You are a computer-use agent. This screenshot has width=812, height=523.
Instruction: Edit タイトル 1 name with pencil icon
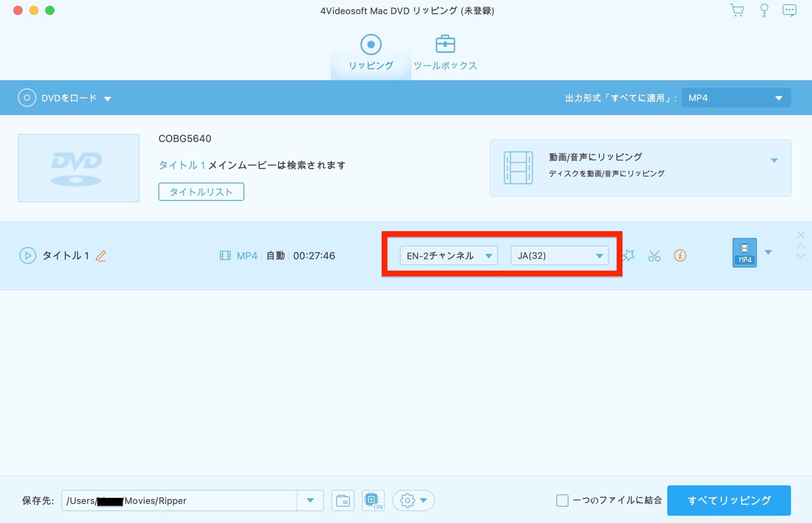click(101, 256)
